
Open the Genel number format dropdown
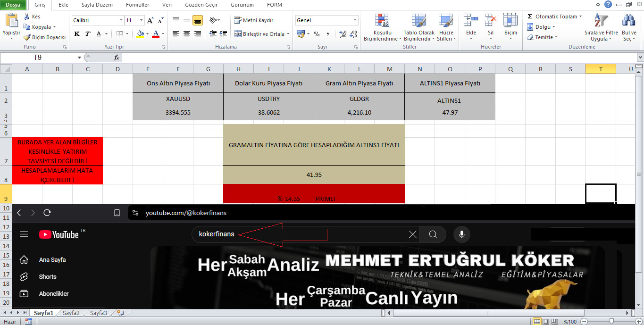pyautogui.click(x=355, y=20)
